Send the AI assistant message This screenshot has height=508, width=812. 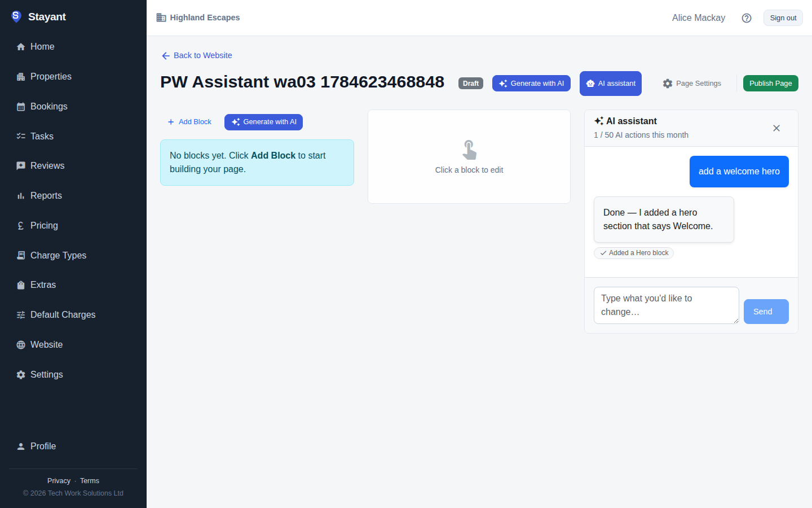[x=766, y=312]
